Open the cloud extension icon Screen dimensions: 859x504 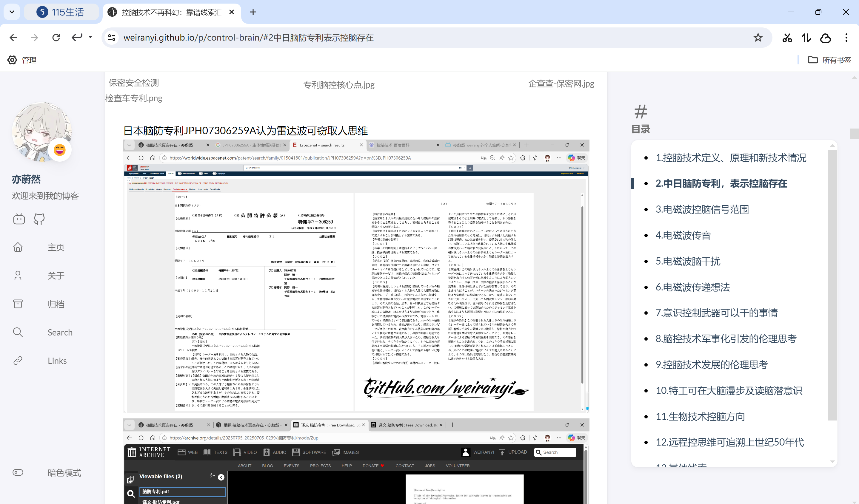(825, 38)
